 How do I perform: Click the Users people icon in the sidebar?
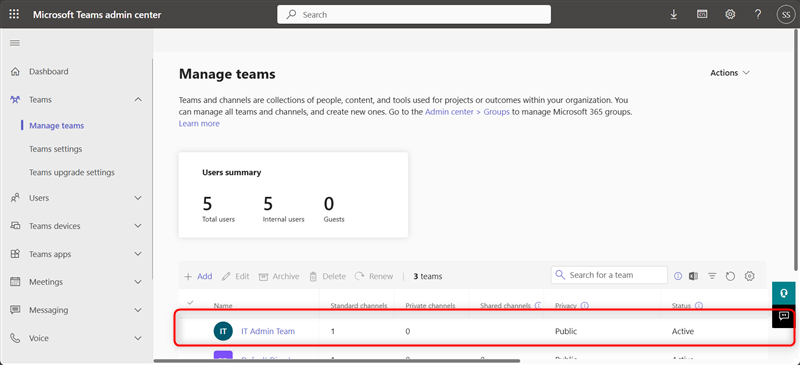pos(15,198)
